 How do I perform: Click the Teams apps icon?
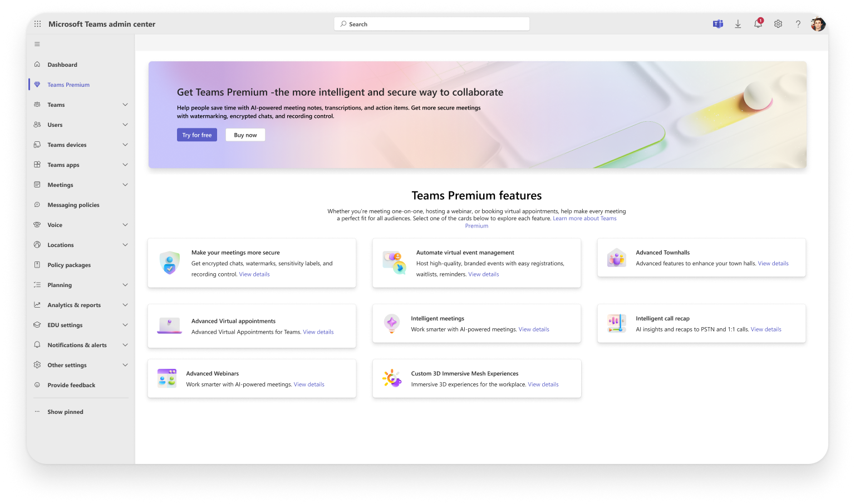click(x=37, y=165)
